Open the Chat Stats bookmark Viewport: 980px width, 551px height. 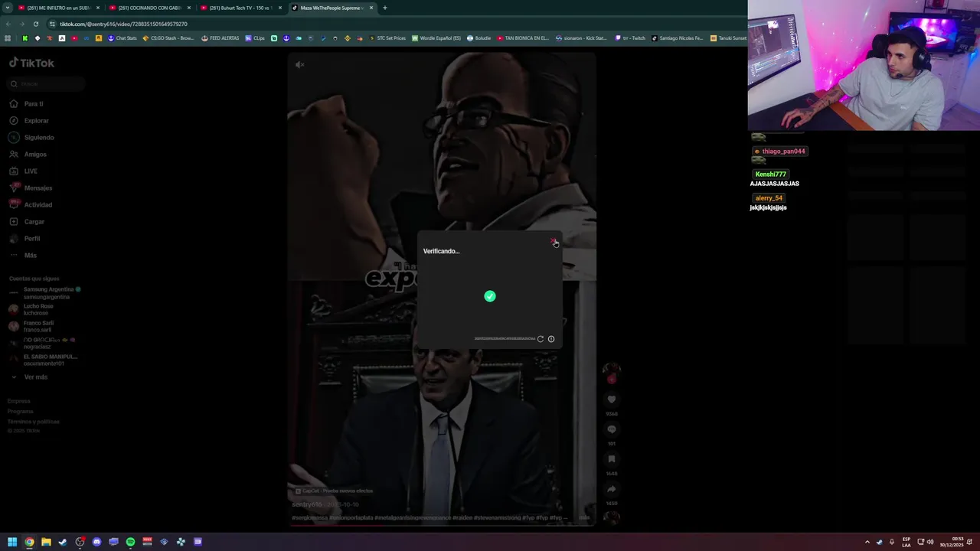(122, 38)
